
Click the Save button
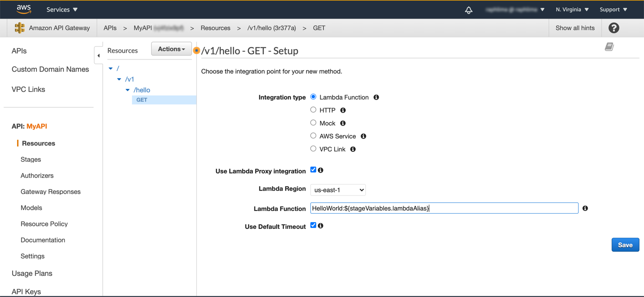click(x=625, y=245)
